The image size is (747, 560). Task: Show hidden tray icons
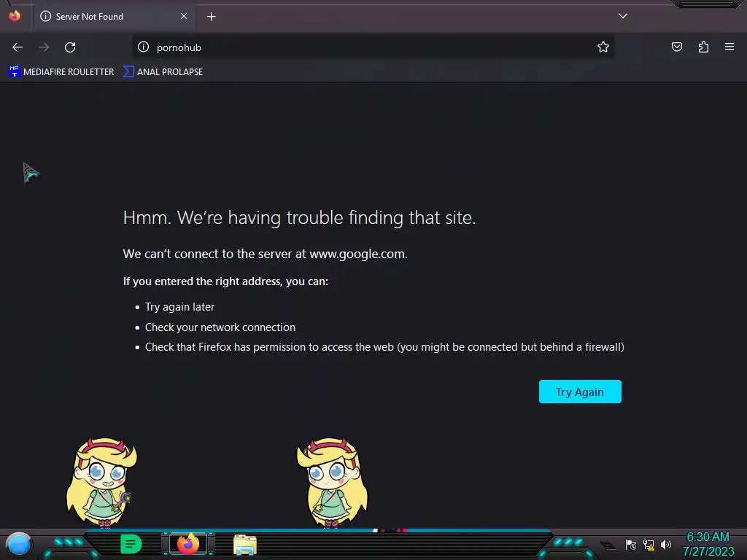click(x=608, y=545)
